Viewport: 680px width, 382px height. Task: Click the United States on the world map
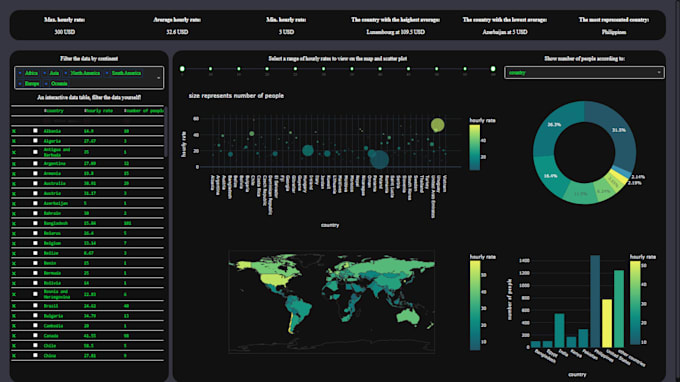276,280
